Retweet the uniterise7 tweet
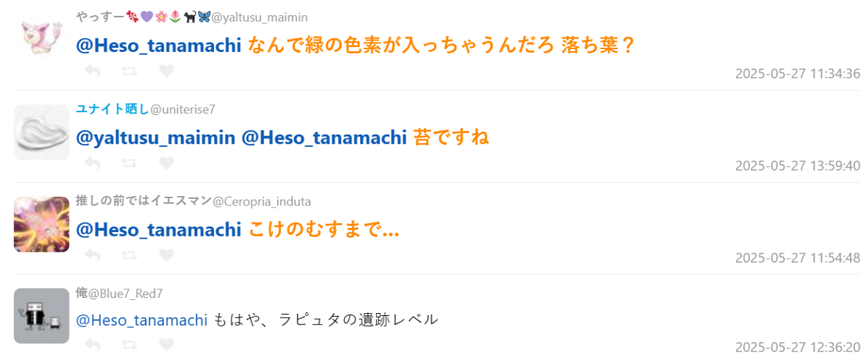This screenshot has width=868, height=363. point(130,163)
